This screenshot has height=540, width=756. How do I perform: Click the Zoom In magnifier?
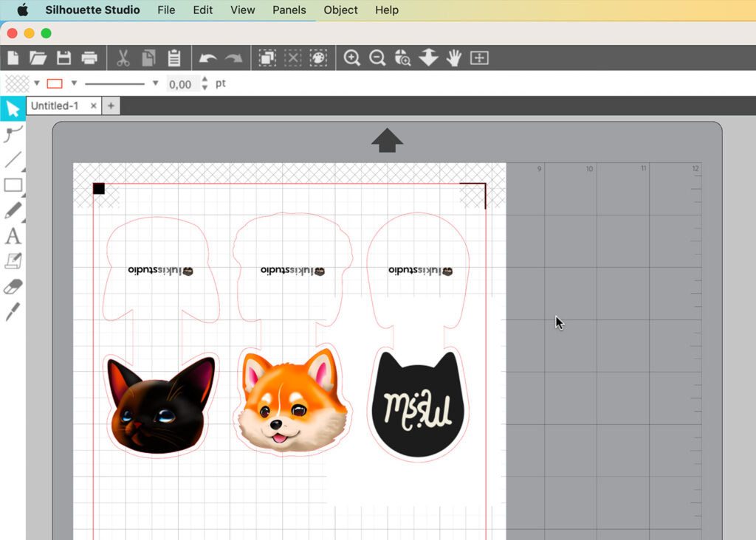[352, 58]
